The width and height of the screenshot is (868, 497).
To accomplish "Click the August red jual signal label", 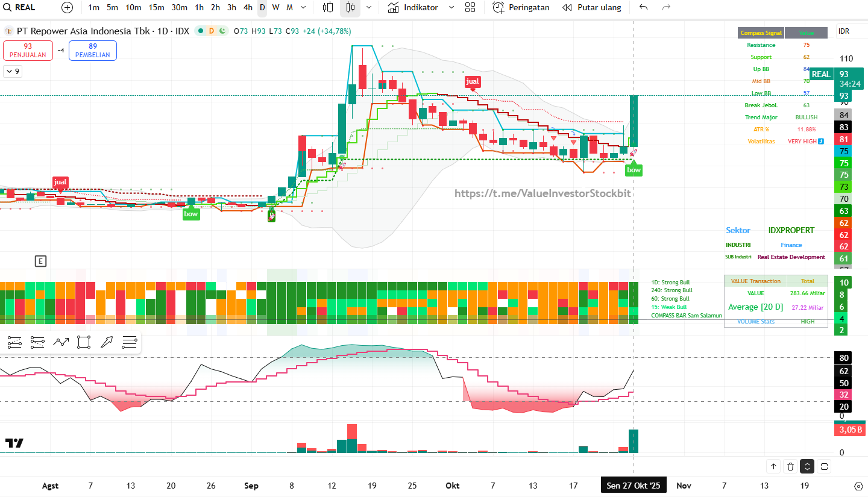I will [60, 182].
